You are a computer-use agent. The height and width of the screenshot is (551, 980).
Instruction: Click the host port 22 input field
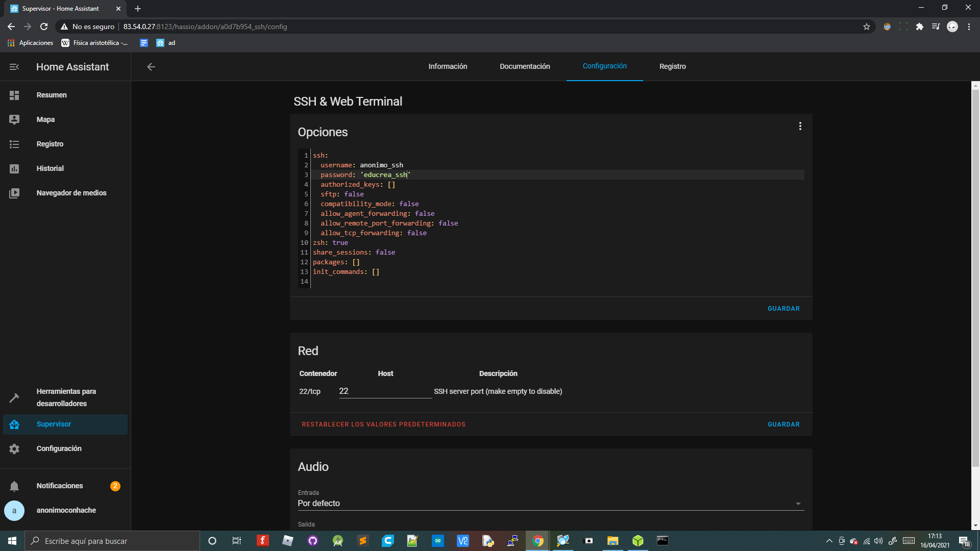(x=385, y=391)
